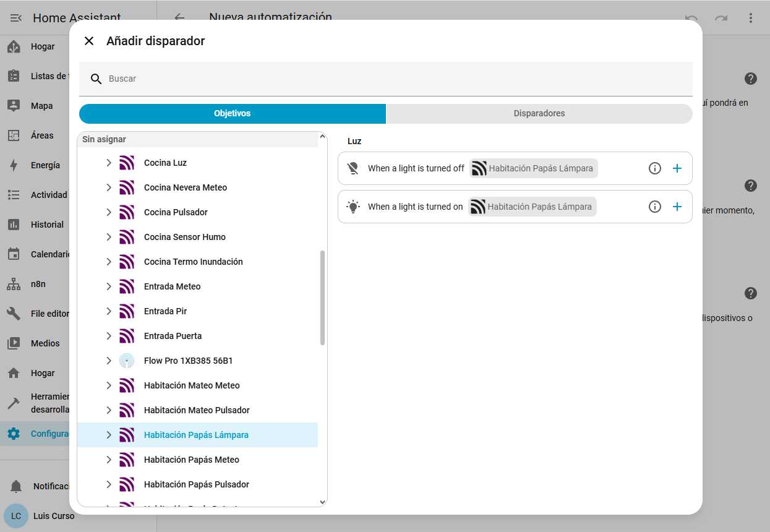This screenshot has width=770, height=532.
Task: Switch to the Disparadores tab
Action: pyautogui.click(x=539, y=114)
